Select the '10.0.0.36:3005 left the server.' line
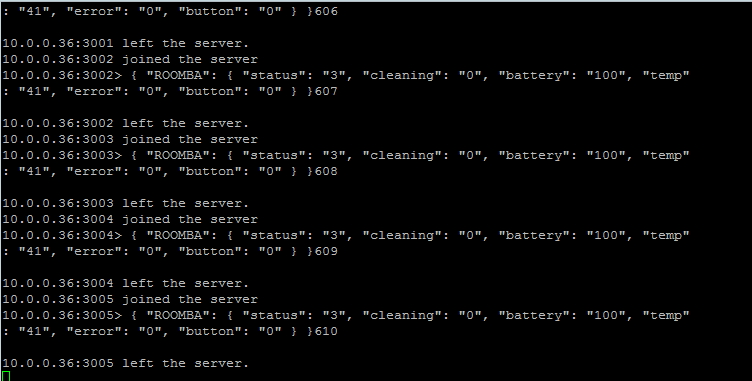 [126, 364]
